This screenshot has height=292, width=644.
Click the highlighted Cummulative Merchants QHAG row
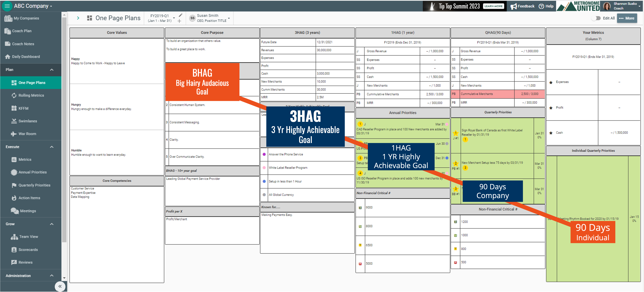[498, 94]
